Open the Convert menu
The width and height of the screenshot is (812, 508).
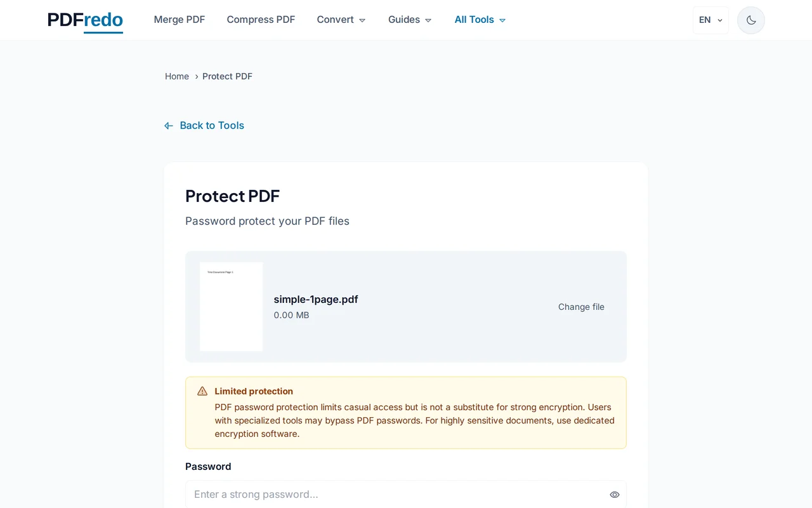click(x=335, y=20)
